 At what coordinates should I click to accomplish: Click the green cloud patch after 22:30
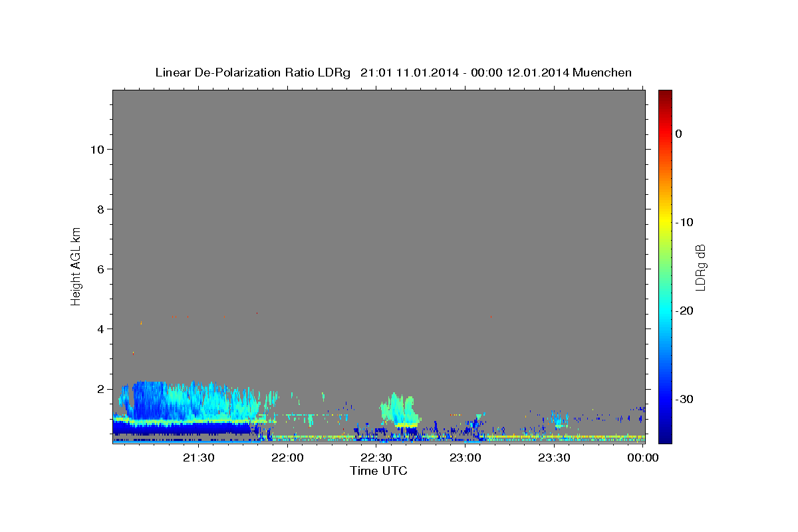point(399,409)
